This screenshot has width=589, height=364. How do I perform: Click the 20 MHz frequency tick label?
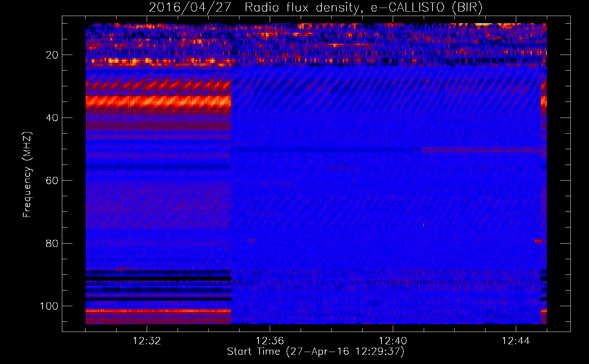[52, 55]
